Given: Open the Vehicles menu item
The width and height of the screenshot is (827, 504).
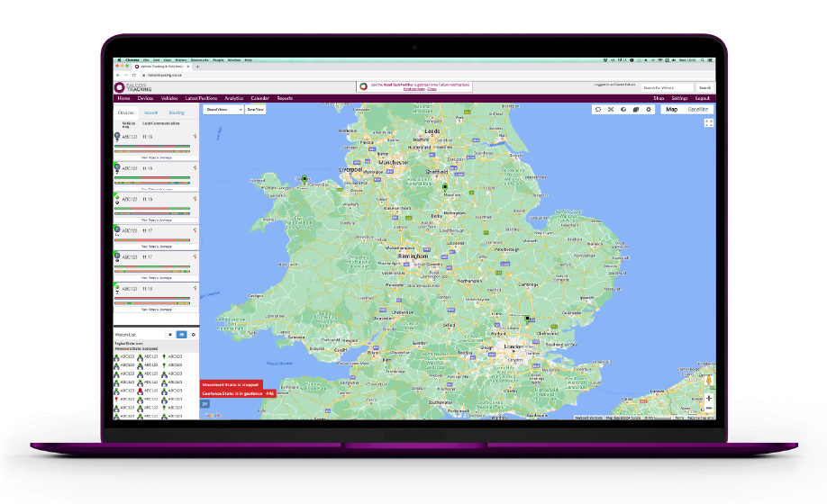Looking at the screenshot, I should tap(169, 98).
